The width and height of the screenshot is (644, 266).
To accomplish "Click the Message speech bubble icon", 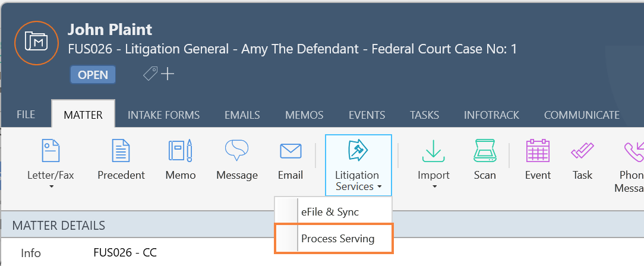I will [236, 151].
